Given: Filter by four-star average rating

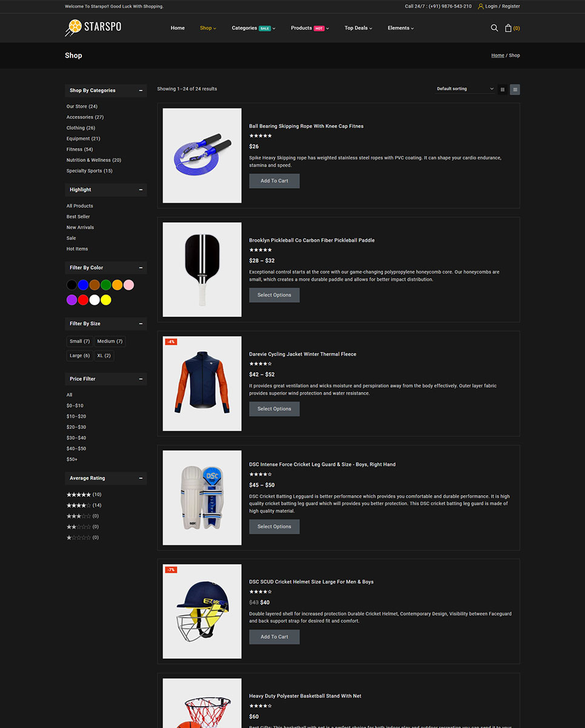Looking at the screenshot, I should tap(84, 505).
